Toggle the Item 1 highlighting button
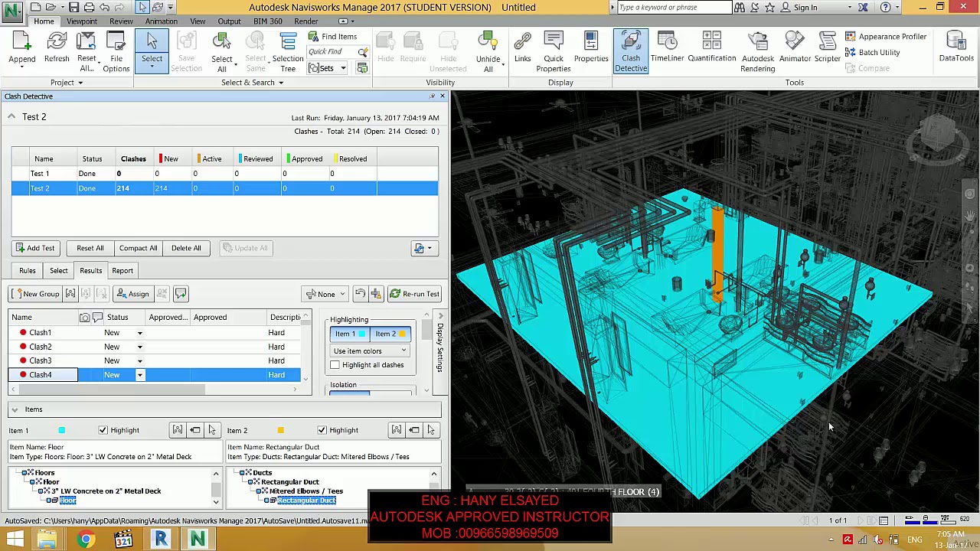The image size is (980, 551). click(349, 334)
